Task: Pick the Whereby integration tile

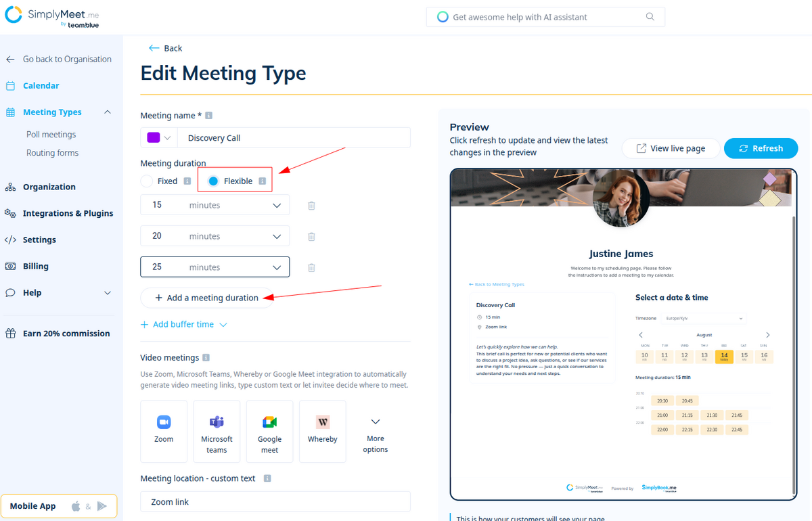Action: 322,431
